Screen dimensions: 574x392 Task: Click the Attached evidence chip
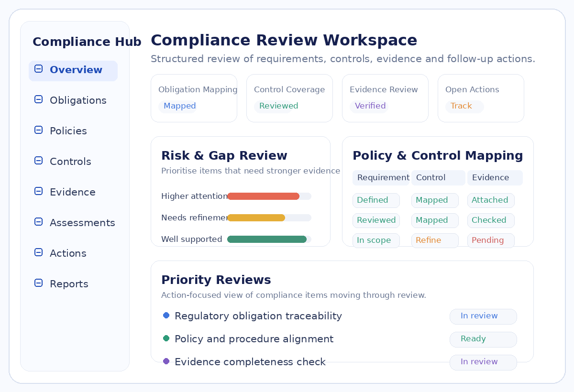coord(491,200)
